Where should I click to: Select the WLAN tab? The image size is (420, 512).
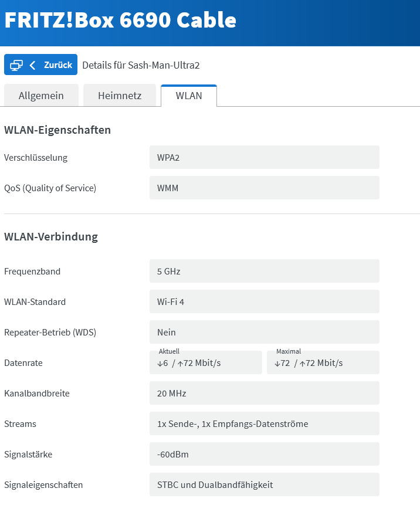pyautogui.click(x=189, y=96)
